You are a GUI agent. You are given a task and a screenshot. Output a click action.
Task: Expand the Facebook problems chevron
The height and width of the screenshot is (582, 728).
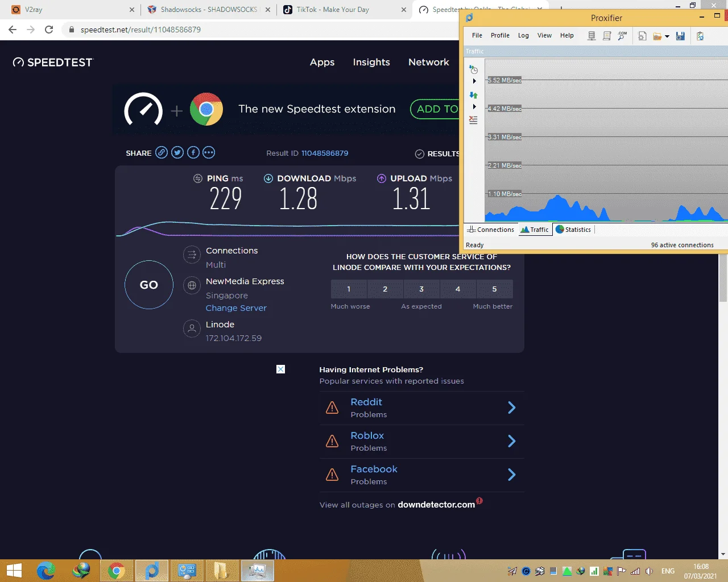point(512,475)
